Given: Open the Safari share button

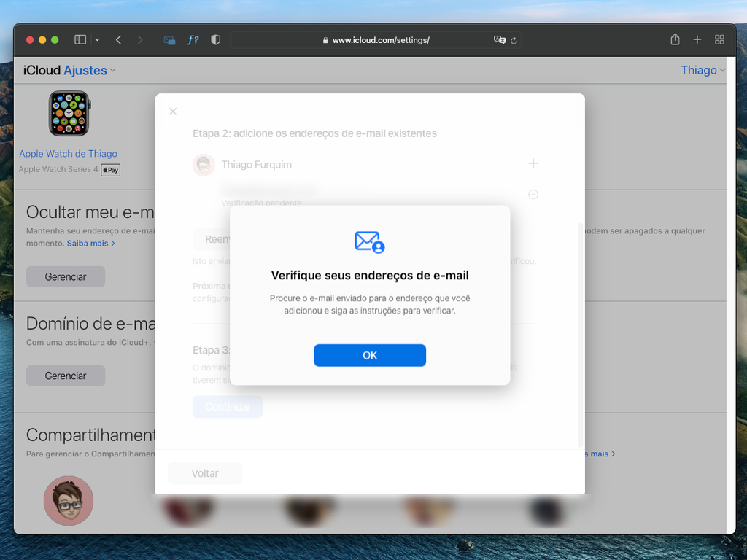Looking at the screenshot, I should [x=675, y=39].
